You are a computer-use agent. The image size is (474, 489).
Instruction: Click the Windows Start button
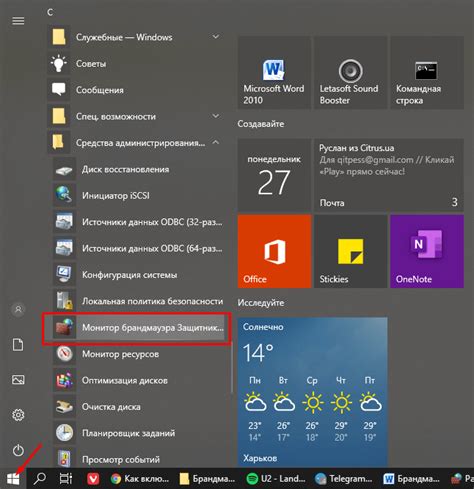click(13, 479)
